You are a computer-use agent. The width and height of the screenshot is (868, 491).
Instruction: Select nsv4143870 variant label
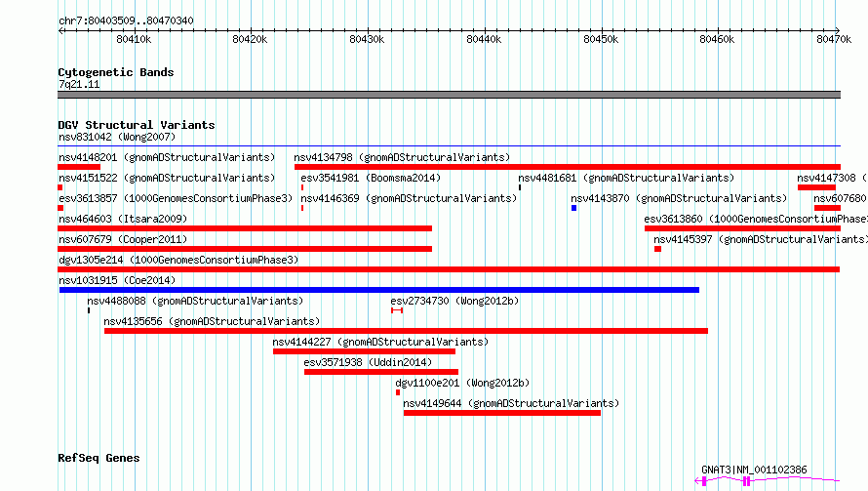[x=679, y=198]
